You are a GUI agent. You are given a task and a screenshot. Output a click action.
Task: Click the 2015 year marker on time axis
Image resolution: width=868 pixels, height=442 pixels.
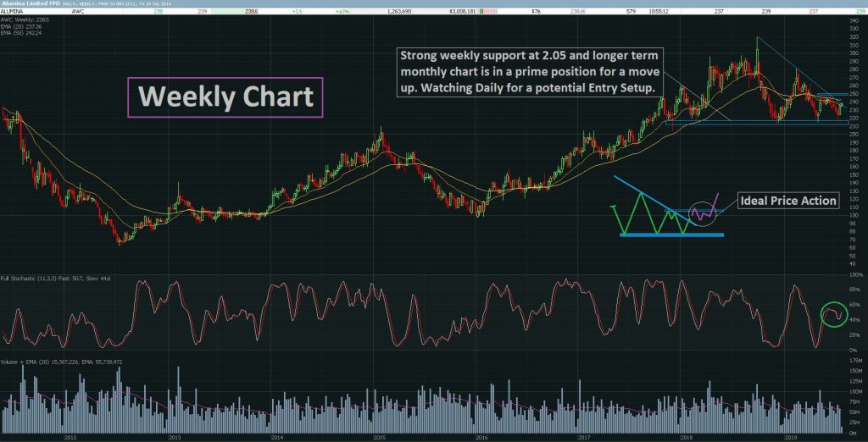(379, 437)
